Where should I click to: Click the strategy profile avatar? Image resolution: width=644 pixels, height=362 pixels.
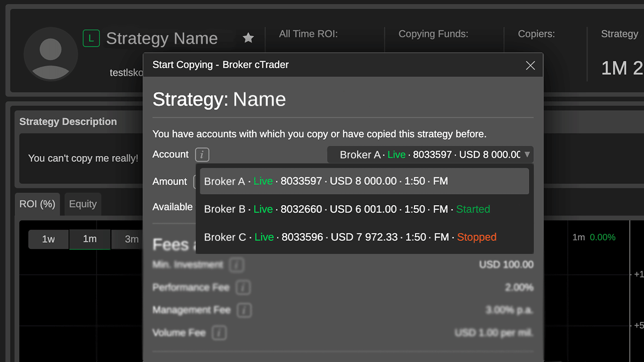click(50, 54)
